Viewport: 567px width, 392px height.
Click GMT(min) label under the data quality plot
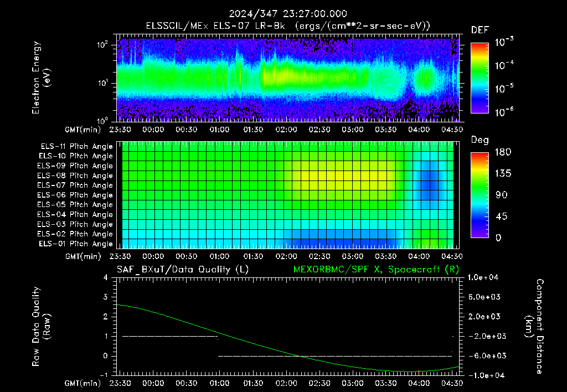coord(83,383)
